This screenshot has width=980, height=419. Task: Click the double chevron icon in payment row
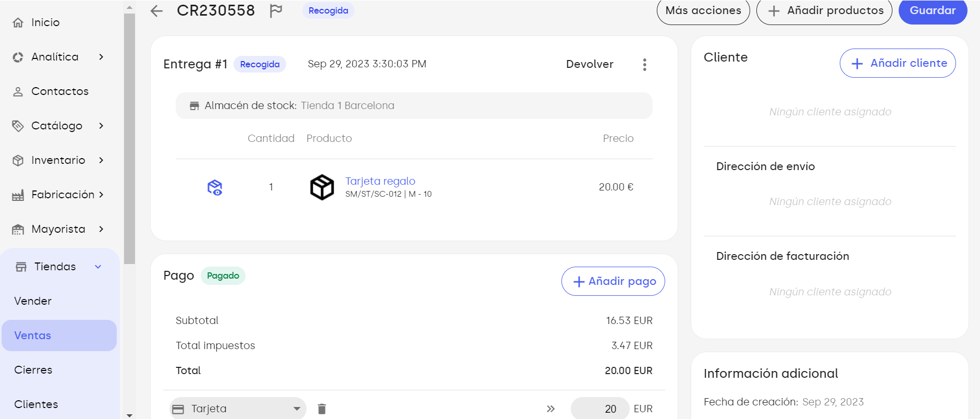550,409
